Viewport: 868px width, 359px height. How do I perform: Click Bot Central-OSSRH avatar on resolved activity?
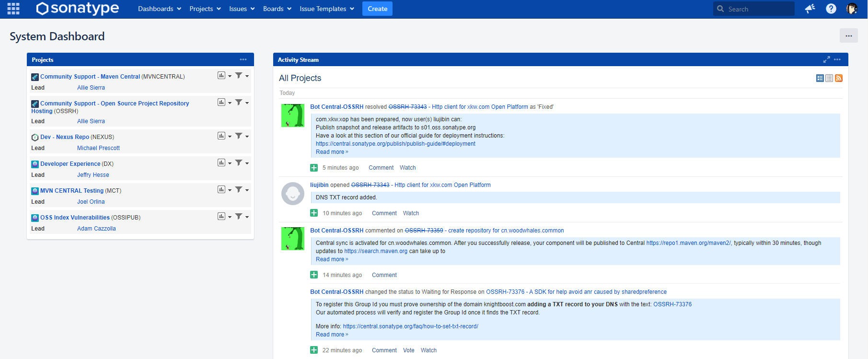coord(293,116)
